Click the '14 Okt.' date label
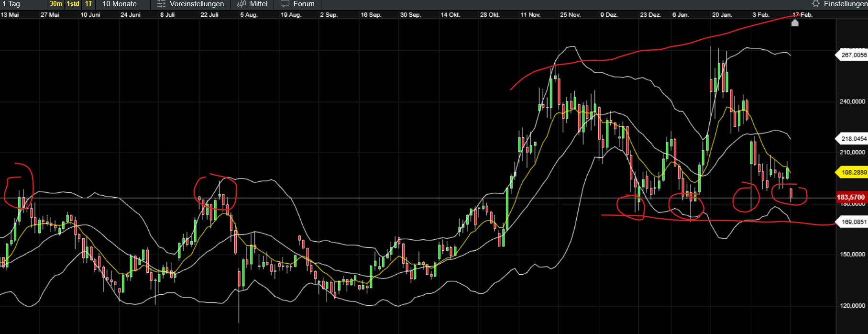 [x=450, y=15]
